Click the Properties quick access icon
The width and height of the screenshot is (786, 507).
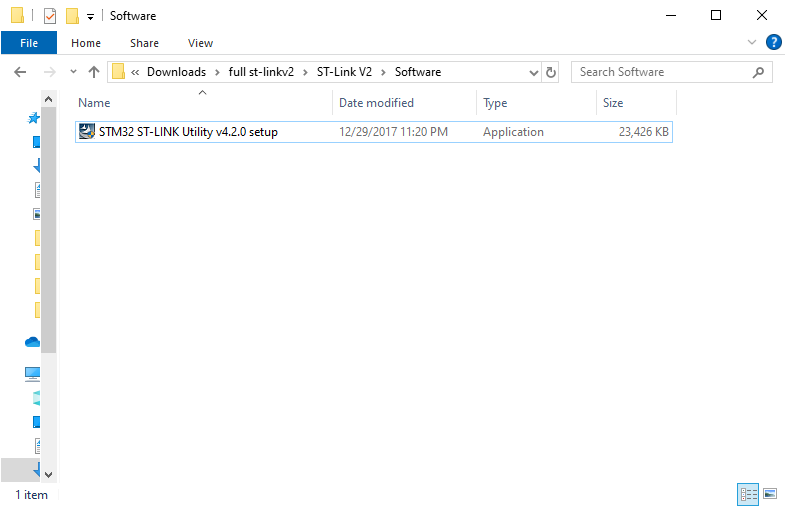point(50,16)
